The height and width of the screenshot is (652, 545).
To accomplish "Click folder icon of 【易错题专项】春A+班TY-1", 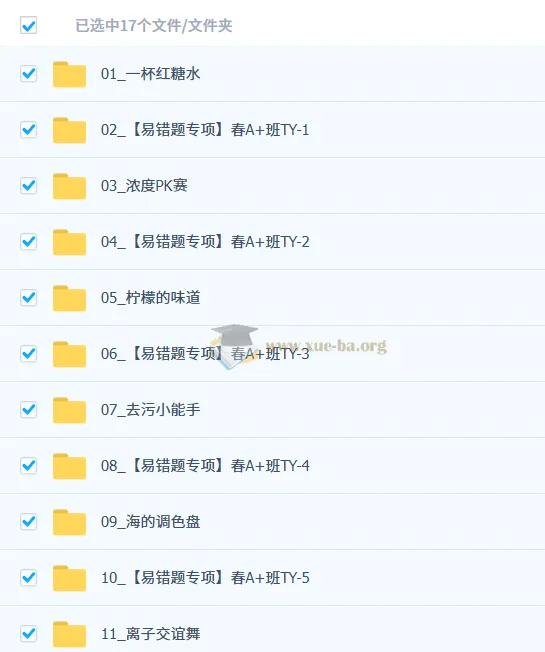I will point(69,131).
